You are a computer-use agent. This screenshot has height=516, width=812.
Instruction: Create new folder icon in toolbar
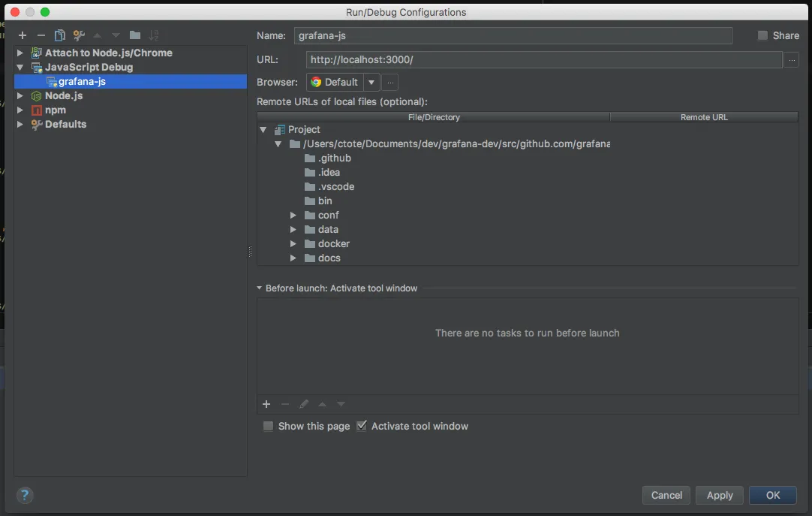point(134,35)
